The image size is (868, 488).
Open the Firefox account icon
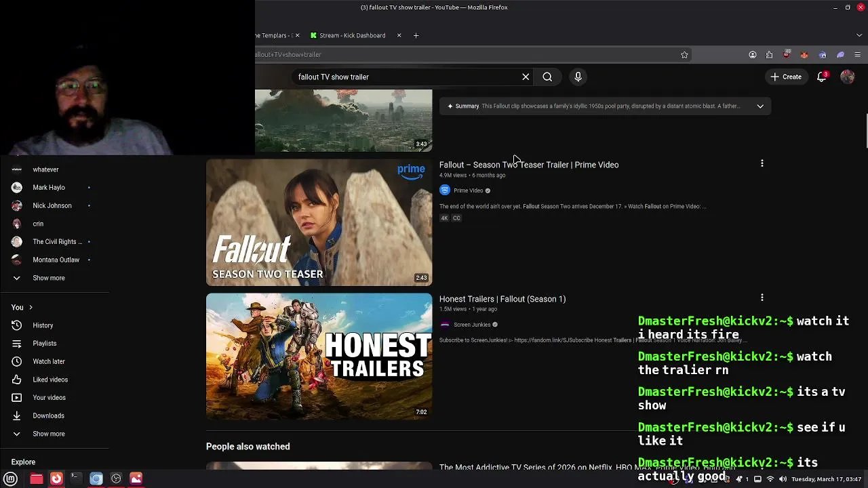click(753, 55)
